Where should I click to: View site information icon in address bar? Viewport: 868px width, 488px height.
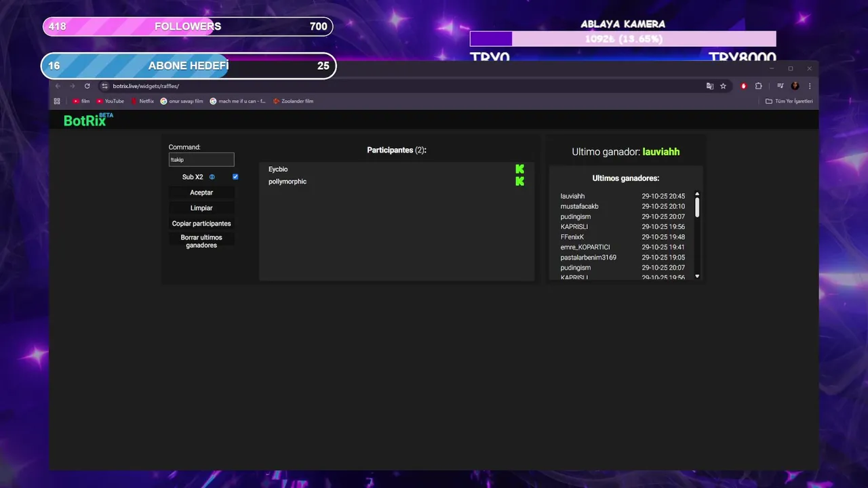104,86
